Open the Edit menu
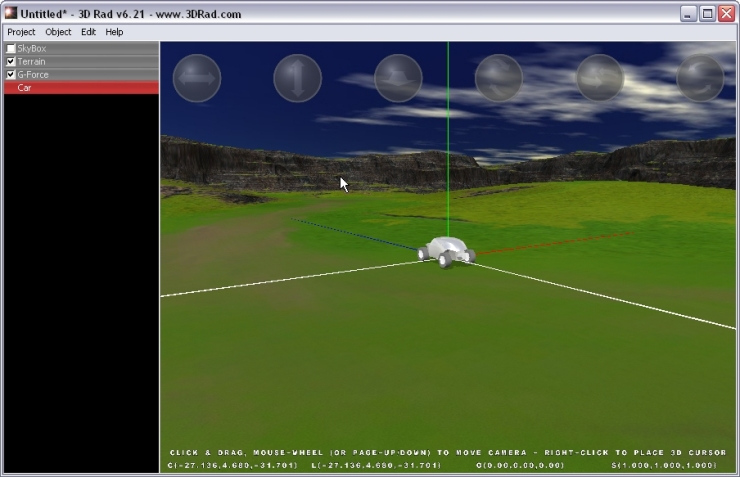Screen dimensions: 740x477 coord(88,32)
